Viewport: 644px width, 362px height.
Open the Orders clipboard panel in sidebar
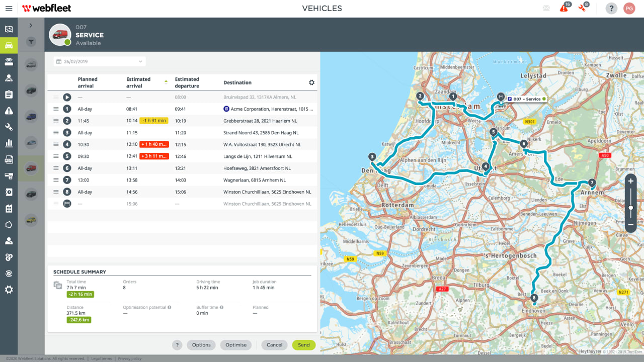pyautogui.click(x=9, y=94)
